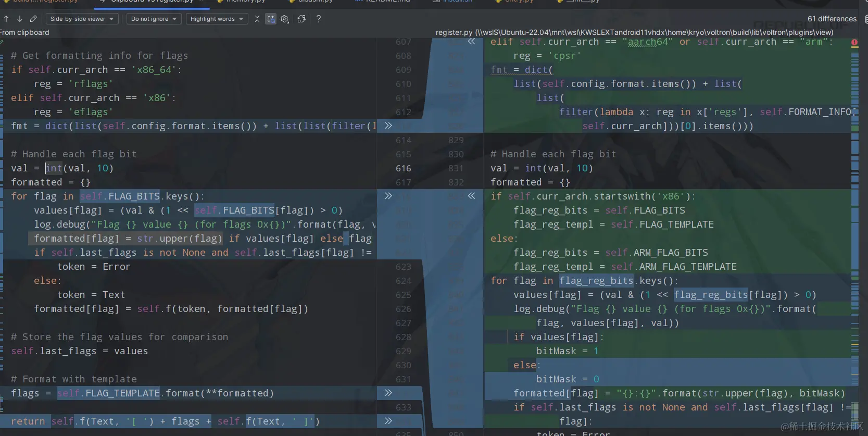868x436 pixels.
Task: Click line number 831 in right gutter
Action: point(456,168)
